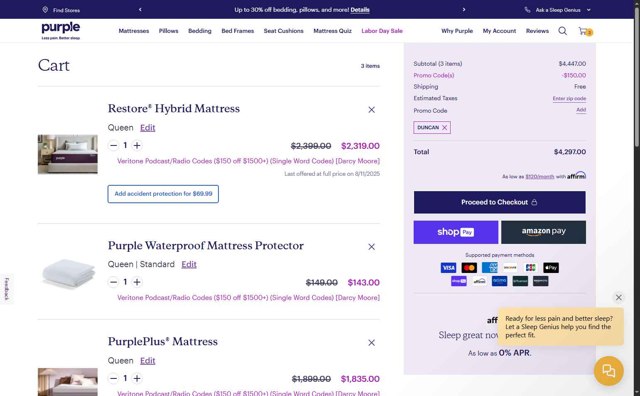640x396 pixels.
Task: Click the Total $4,297.00 amount
Action: pos(570,152)
